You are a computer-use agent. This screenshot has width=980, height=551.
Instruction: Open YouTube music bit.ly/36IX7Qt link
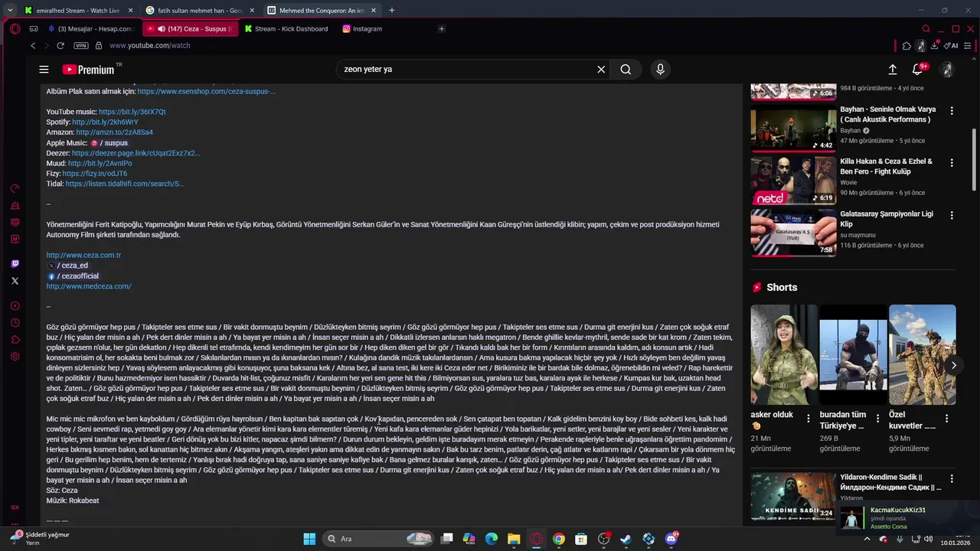132,112
